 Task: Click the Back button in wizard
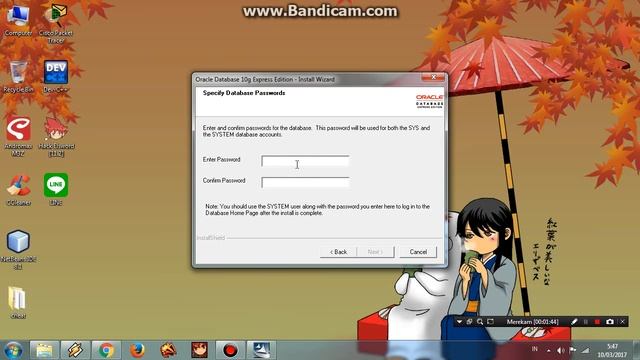tap(338, 252)
